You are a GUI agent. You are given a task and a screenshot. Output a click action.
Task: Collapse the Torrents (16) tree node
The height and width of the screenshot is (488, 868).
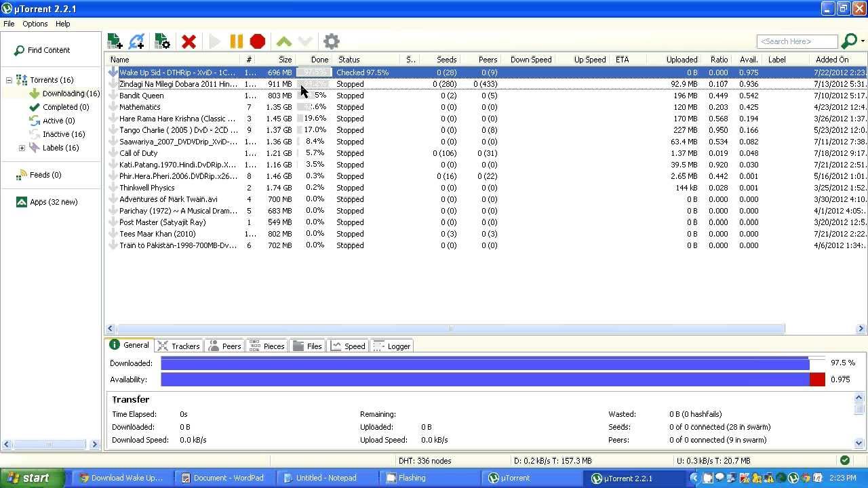tap(9, 80)
